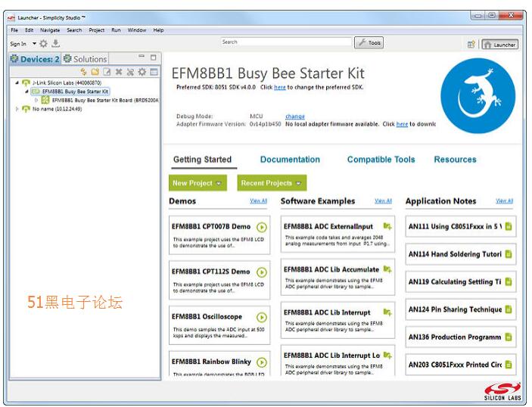This screenshot has width=532, height=407.
Task: Run the EFM8BB1 Oscilloscope play icon
Action: pos(262,317)
